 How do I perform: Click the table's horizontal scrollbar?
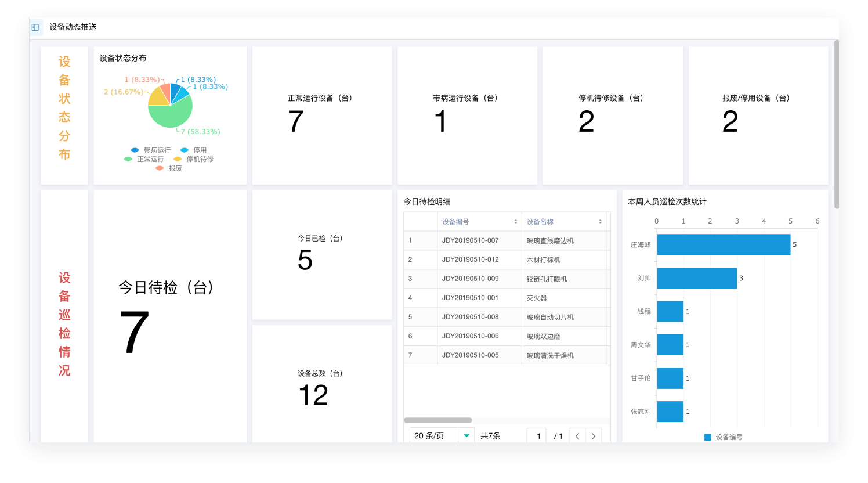click(438, 420)
